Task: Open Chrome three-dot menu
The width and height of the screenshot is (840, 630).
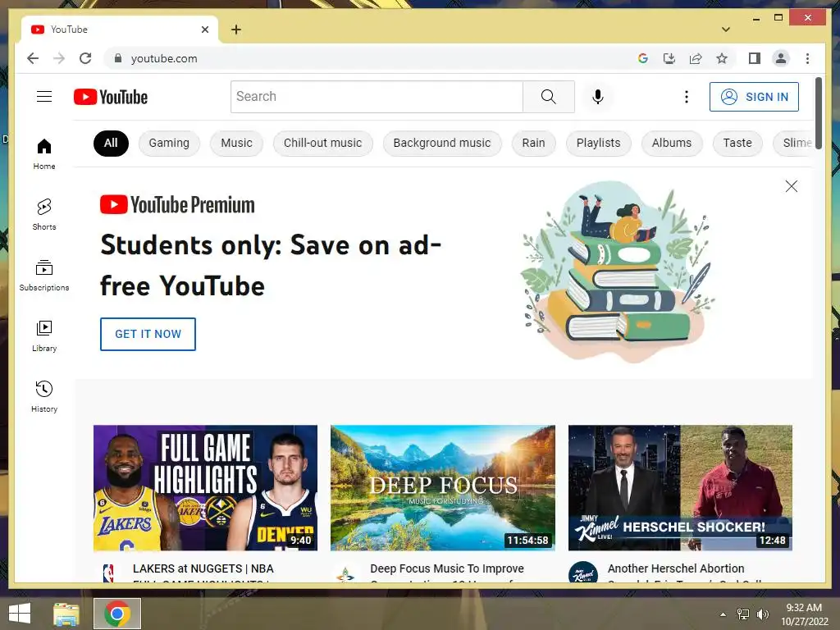Action: (807, 58)
